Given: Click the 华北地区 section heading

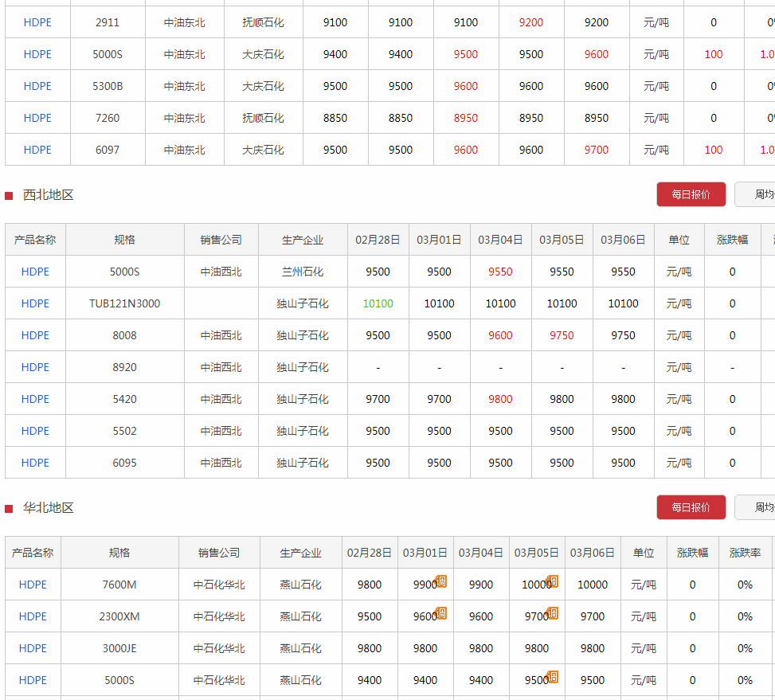Looking at the screenshot, I should point(49,508).
